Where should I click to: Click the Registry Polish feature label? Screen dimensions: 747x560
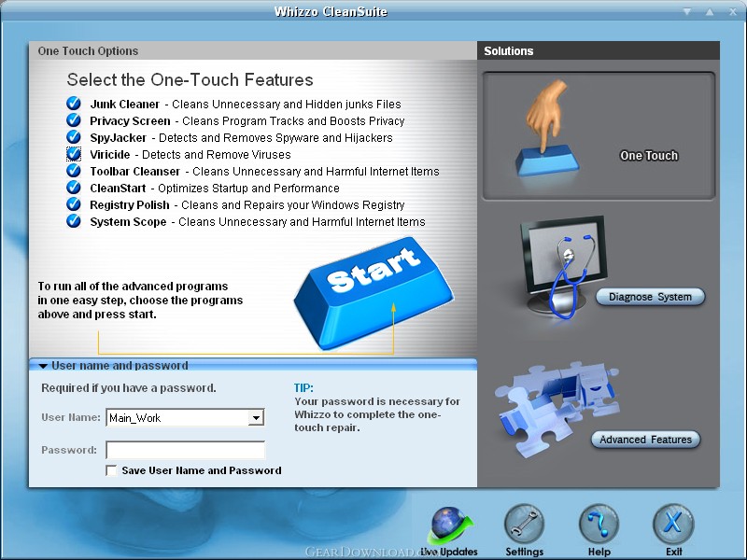click(x=130, y=205)
